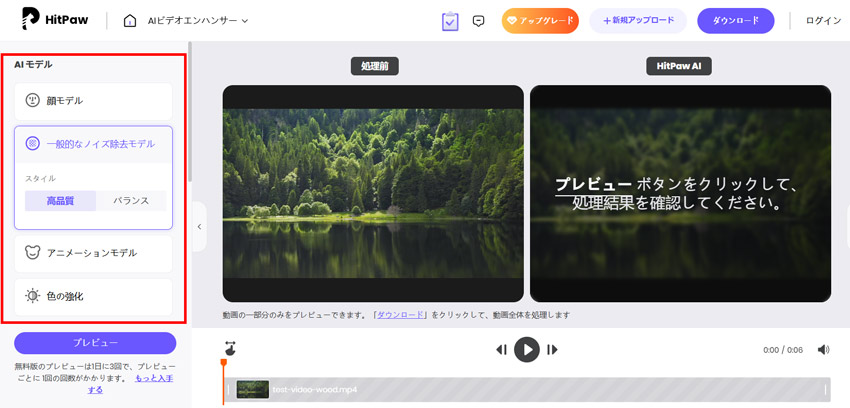
Task: Collapse the left panel arrow
Action: [x=199, y=226]
